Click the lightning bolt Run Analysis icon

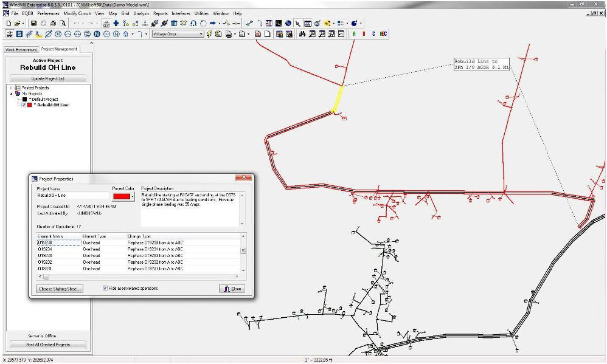click(209, 34)
